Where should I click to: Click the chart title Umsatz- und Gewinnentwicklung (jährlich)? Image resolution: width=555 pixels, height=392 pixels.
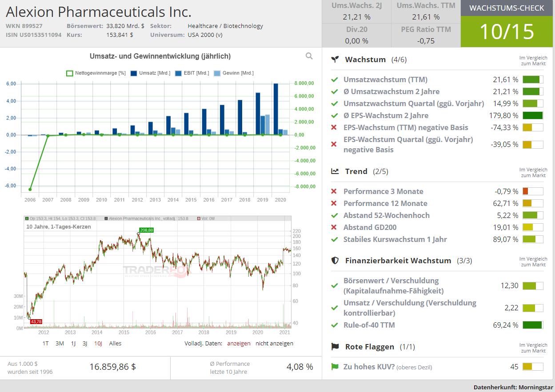tap(160, 56)
